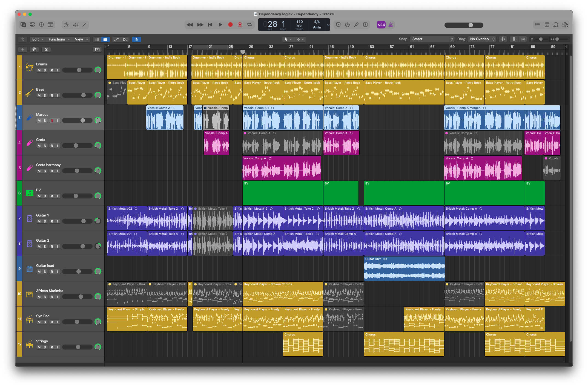Open the Smart Controls knob icon
Image resolution: width=588 pixels, height=387 pixels.
pos(66,25)
